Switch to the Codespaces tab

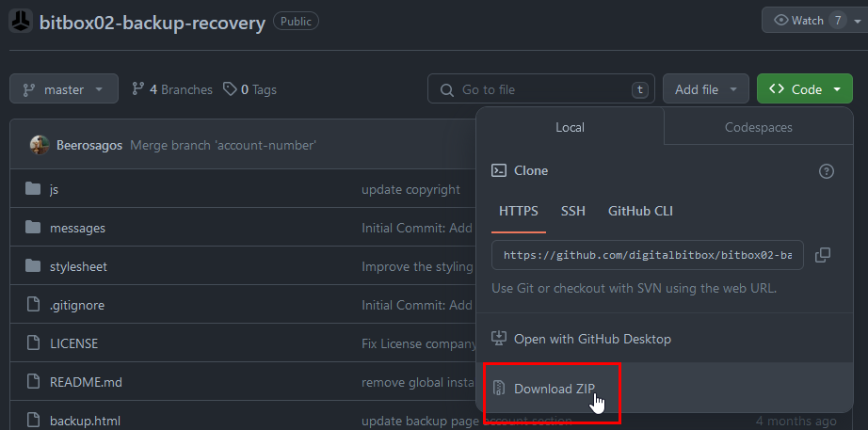tap(759, 127)
